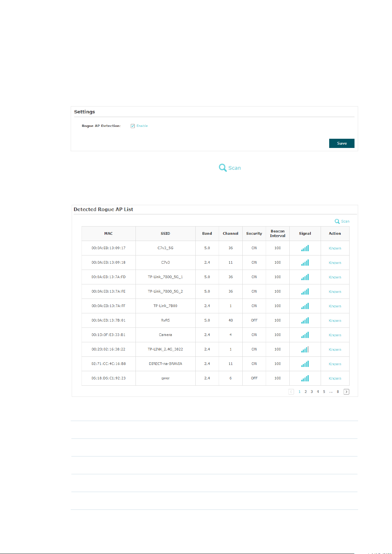392x554 pixels.
Task: Click signal icon in qwer row
Action: click(305, 378)
